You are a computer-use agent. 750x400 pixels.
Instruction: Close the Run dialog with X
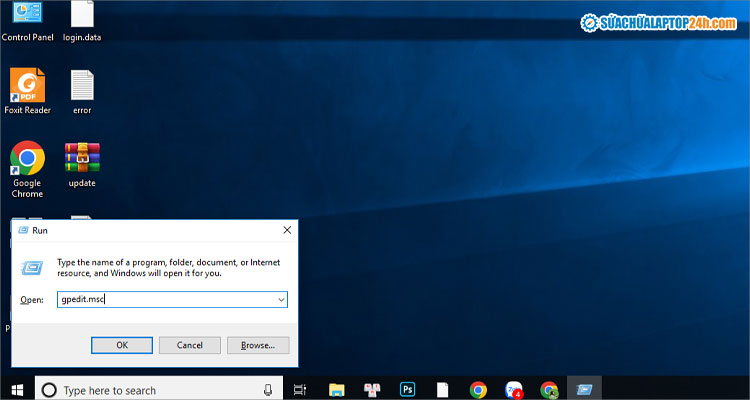[287, 230]
